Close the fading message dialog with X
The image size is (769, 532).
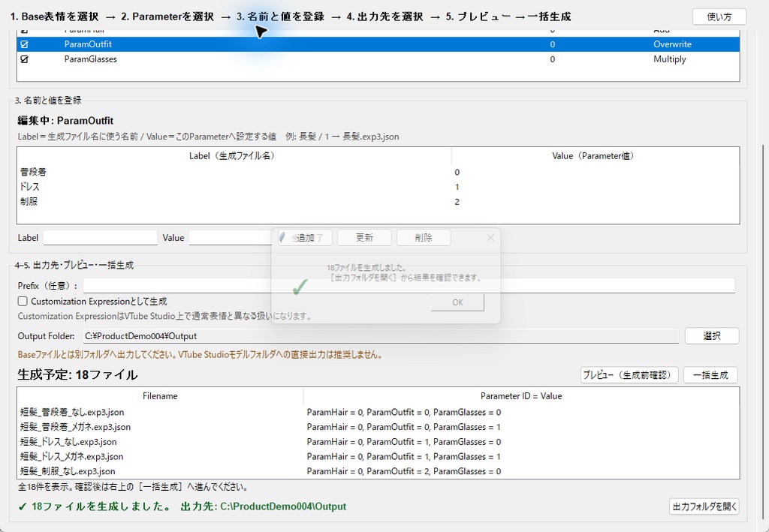(x=490, y=238)
